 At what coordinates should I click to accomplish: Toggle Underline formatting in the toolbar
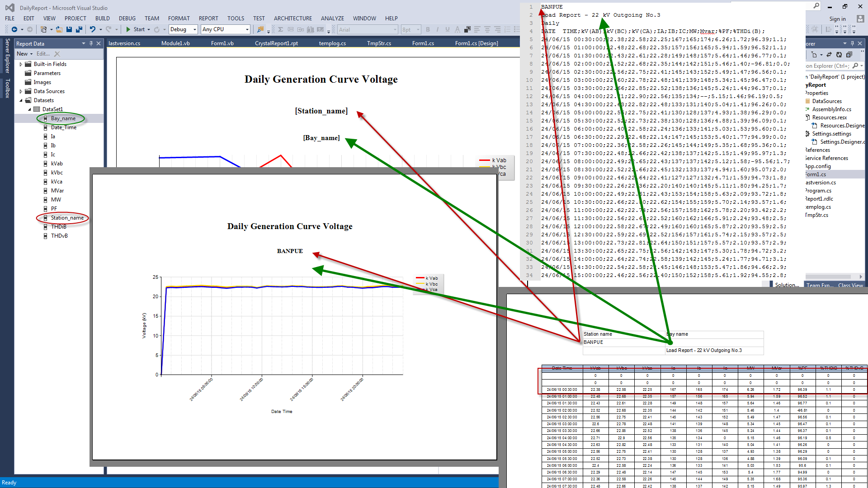coord(448,29)
